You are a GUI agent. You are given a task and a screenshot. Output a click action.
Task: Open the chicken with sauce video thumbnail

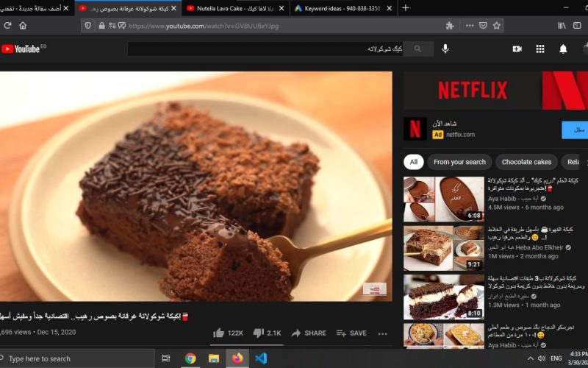[444, 336]
